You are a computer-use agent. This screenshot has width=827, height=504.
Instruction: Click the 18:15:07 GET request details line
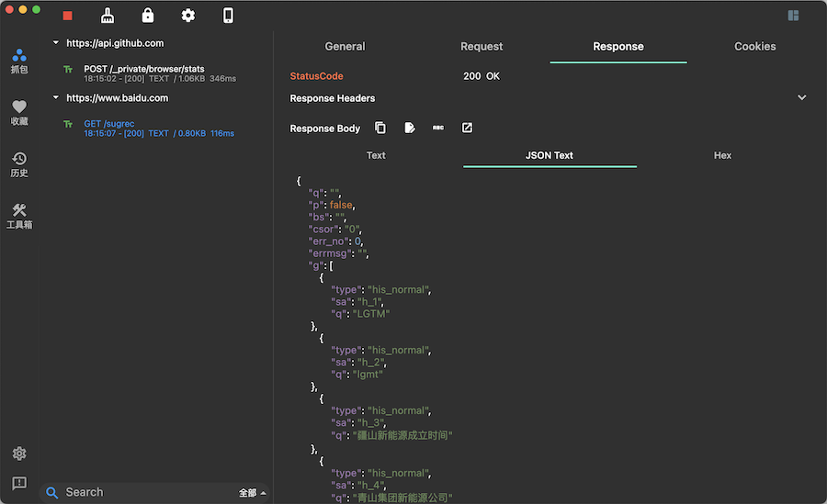159,133
